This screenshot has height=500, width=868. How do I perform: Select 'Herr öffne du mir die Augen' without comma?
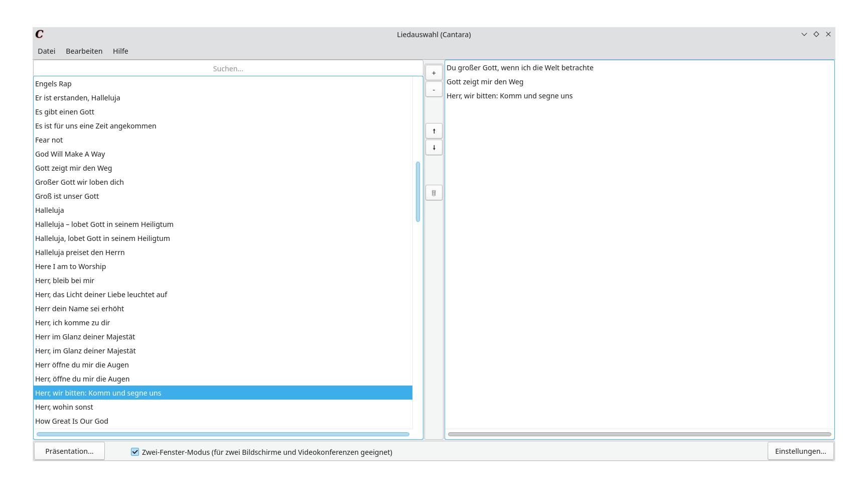pyautogui.click(x=223, y=365)
